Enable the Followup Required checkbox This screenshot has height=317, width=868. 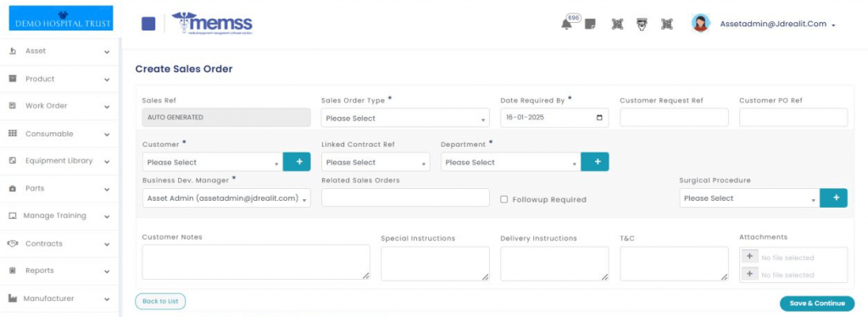[504, 199]
